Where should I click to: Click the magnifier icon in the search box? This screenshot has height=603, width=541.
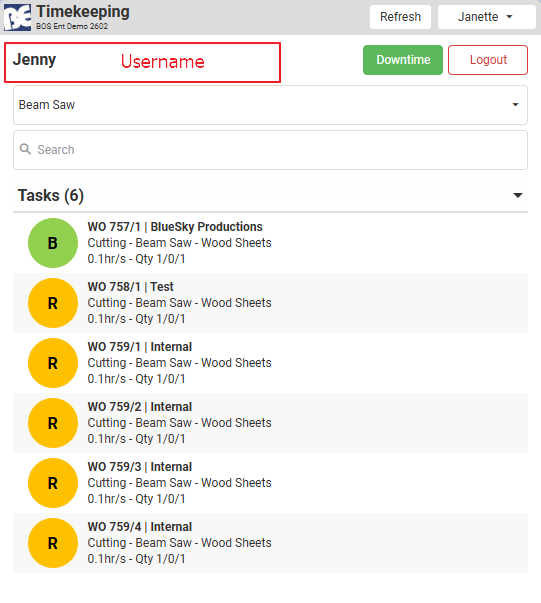pos(25,149)
